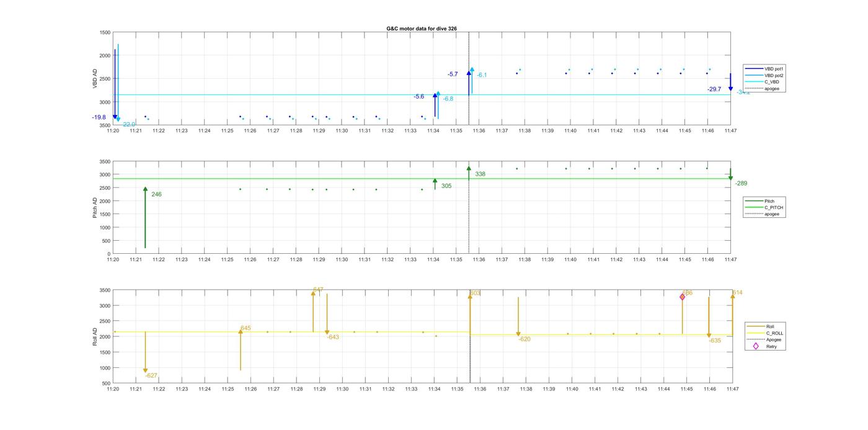The image size is (868, 430).
Task: Click the '500' tick on the Roll axis
Action: tap(107, 383)
